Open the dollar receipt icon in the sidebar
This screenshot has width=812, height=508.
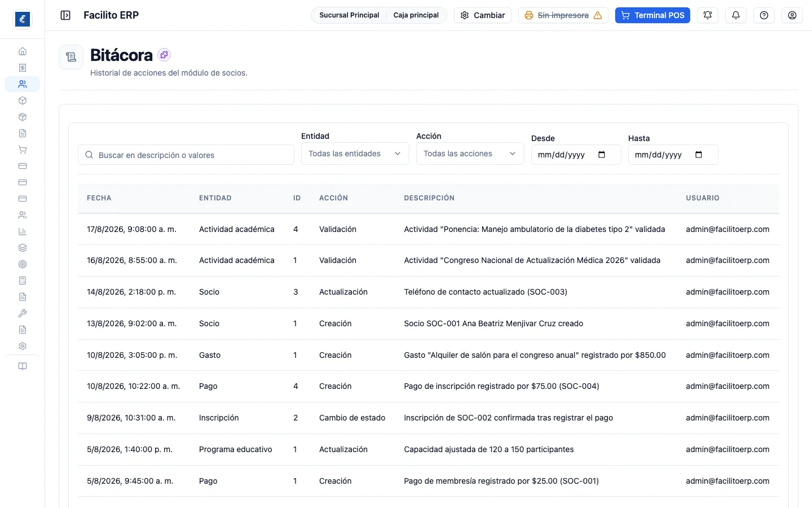[x=23, y=68]
